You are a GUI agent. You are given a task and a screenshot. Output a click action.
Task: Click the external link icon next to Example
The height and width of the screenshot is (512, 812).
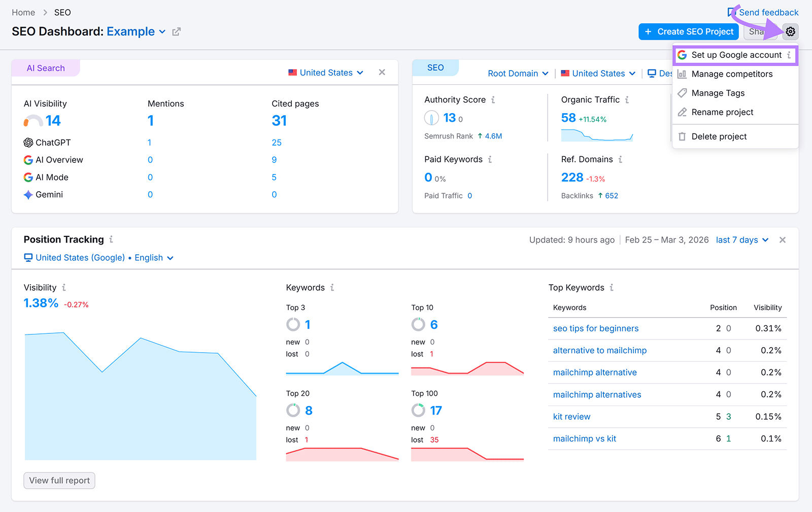pos(176,31)
